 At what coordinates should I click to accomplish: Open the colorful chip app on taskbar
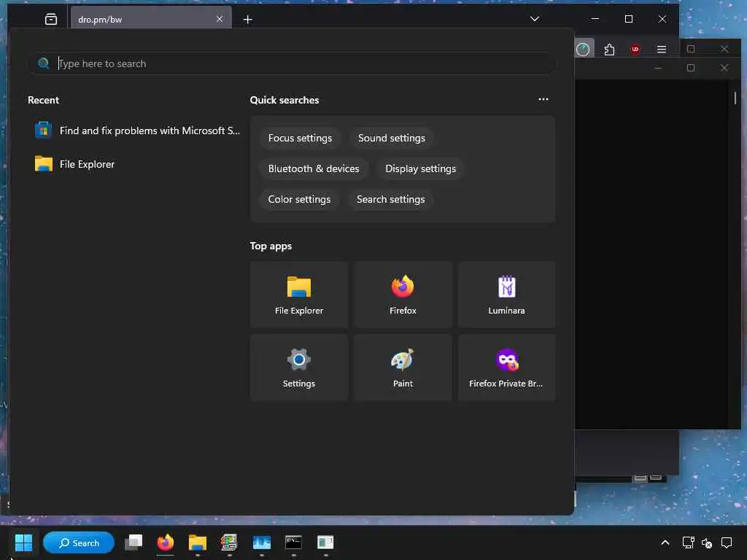tap(229, 542)
